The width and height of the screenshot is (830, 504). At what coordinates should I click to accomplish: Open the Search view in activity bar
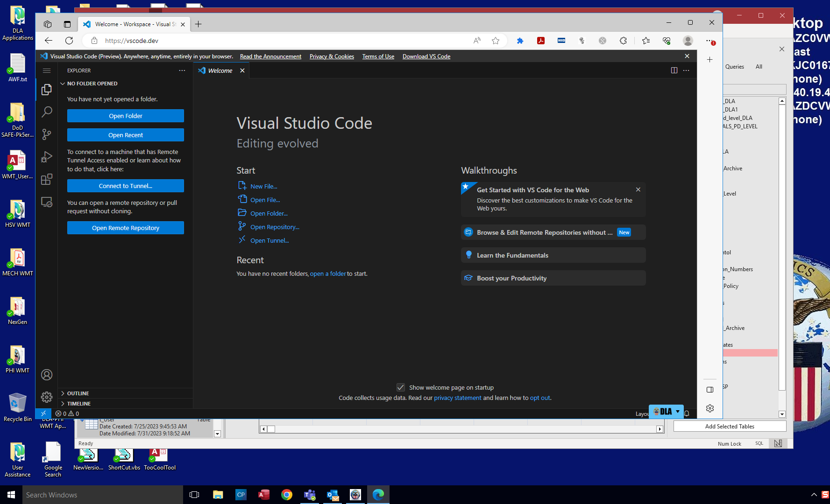click(46, 112)
